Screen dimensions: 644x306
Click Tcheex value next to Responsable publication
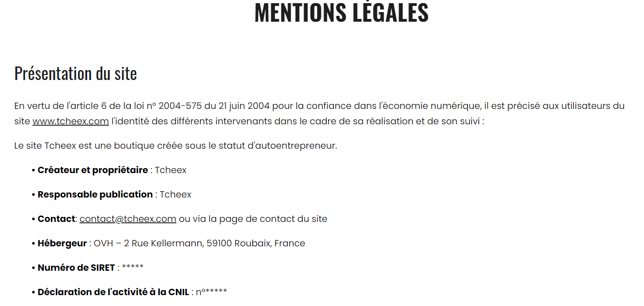(176, 194)
